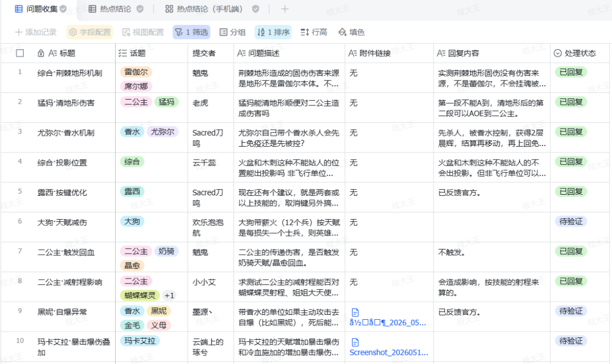The height and width of the screenshot is (364, 612).
Task: Select row 1 cell 综合·荆棘地形机制
Action: pyautogui.click(x=74, y=78)
